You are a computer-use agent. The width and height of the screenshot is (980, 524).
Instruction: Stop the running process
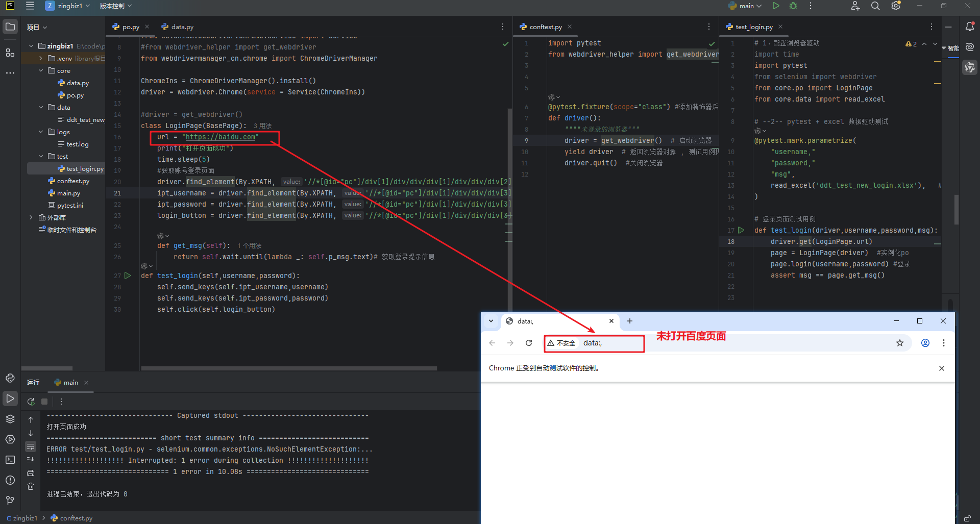44,402
